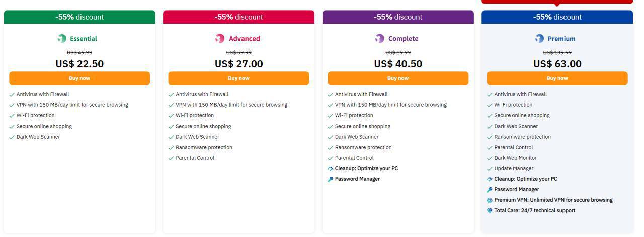This screenshot has width=644, height=237.
Task: Click the Premium plan logo icon
Action: (539, 39)
